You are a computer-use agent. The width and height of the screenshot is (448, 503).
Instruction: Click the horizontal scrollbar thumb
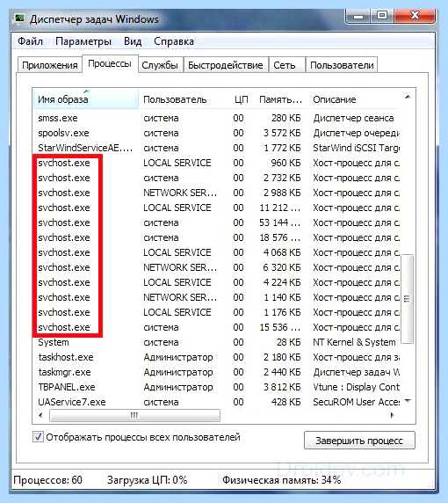tap(134, 415)
